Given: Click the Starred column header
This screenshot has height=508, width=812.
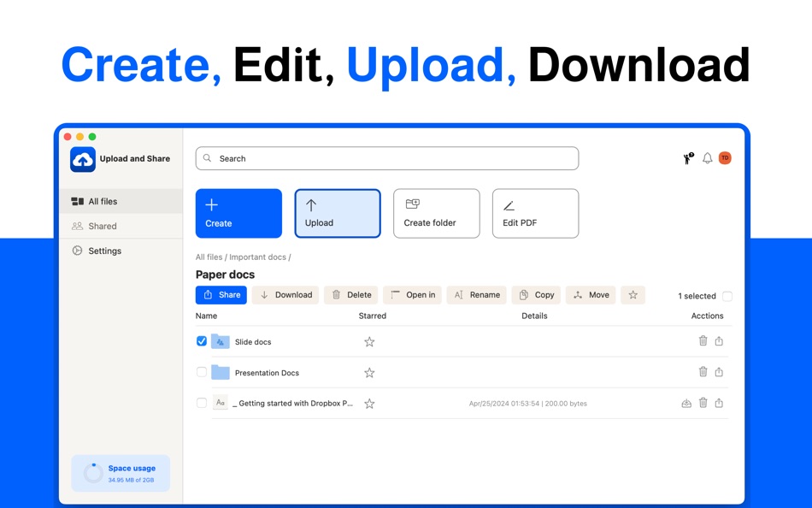Looking at the screenshot, I should (x=373, y=316).
